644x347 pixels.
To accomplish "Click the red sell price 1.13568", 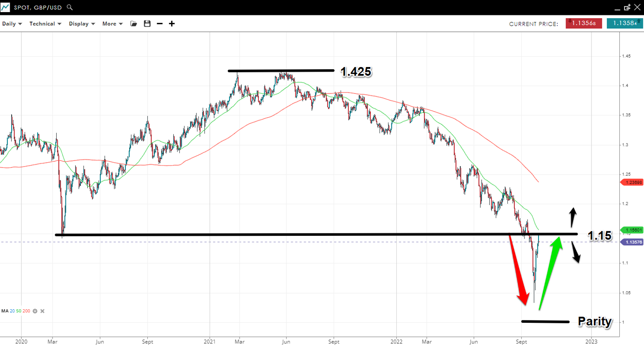I will [x=584, y=23].
